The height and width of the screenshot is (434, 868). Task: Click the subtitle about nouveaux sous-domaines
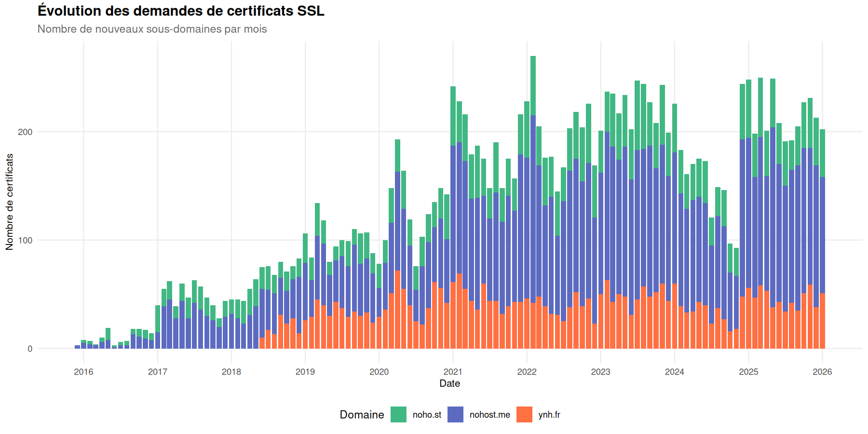pos(152,29)
